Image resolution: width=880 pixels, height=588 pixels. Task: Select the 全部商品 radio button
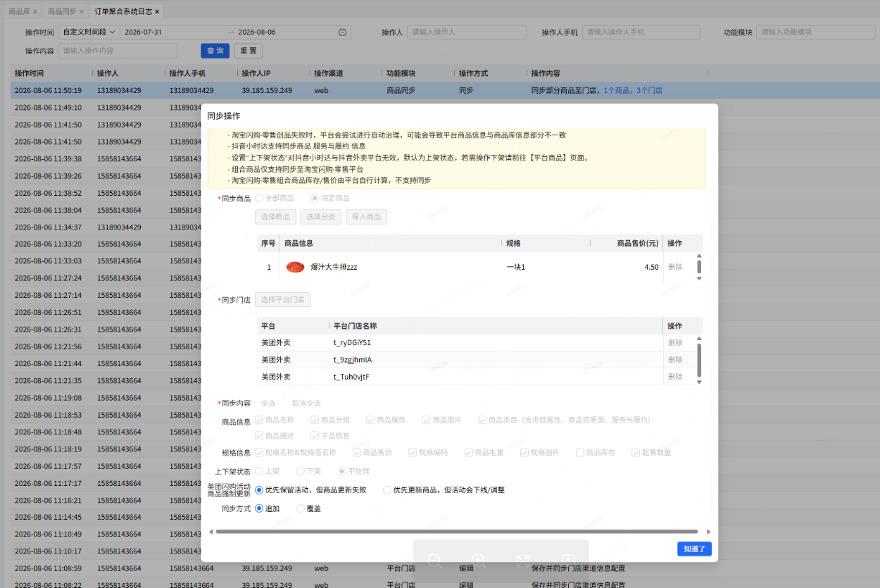(x=259, y=199)
